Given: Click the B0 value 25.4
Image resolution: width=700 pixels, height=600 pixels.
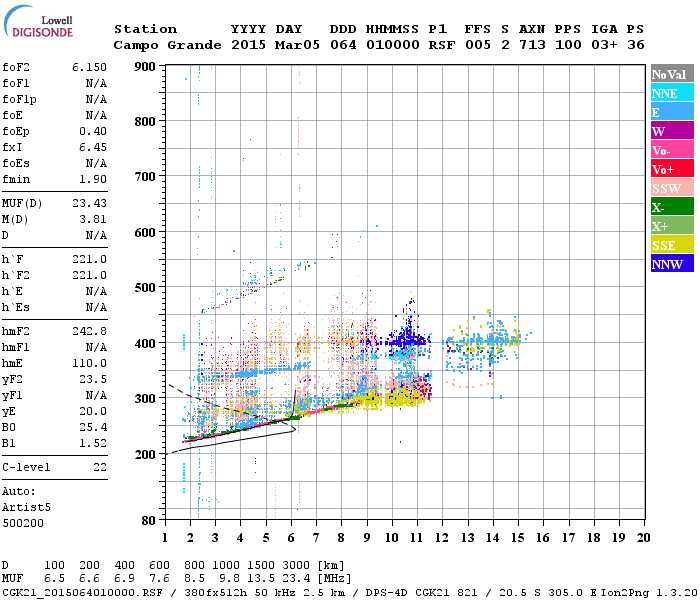Looking at the screenshot, I should pyautogui.click(x=93, y=427).
